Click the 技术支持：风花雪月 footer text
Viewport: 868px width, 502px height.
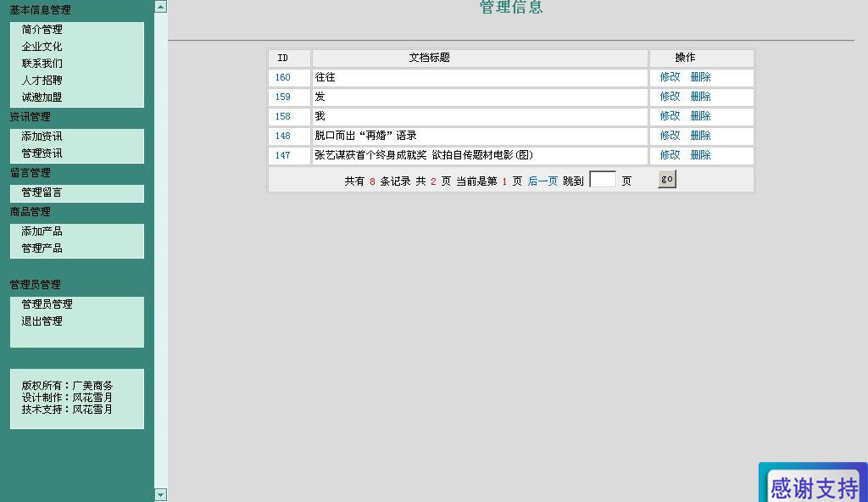coord(67,410)
